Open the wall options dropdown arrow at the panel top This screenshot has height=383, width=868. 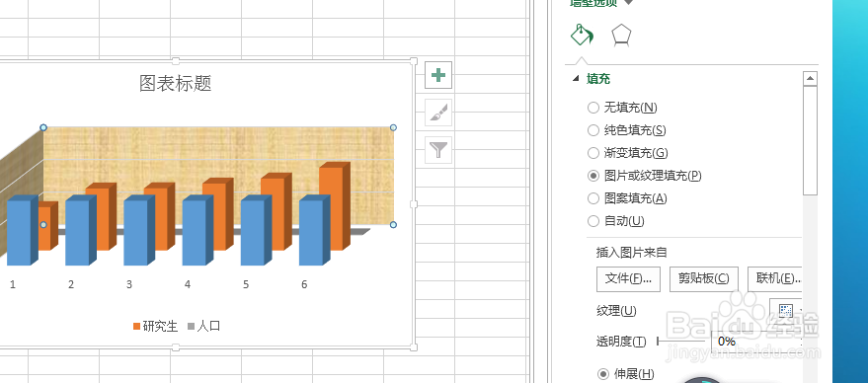pos(628,3)
